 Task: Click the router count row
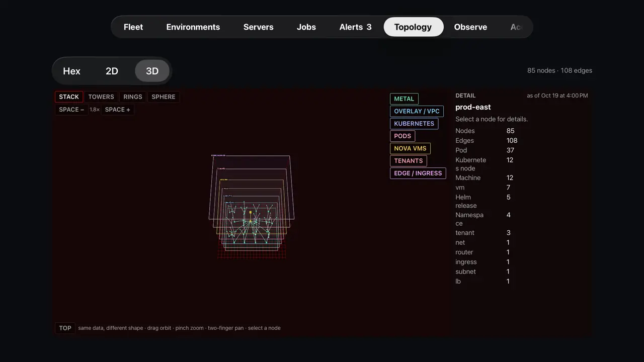522,252
